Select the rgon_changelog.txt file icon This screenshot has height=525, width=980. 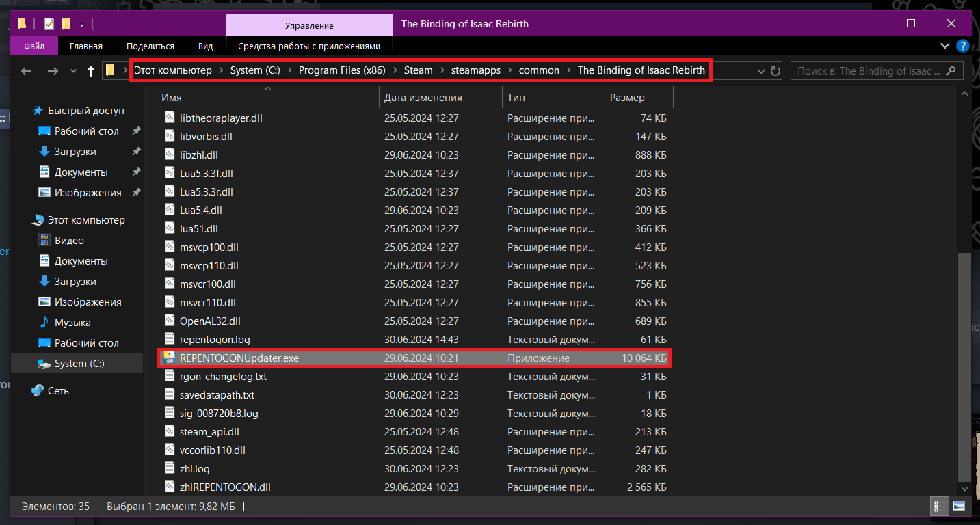point(170,376)
